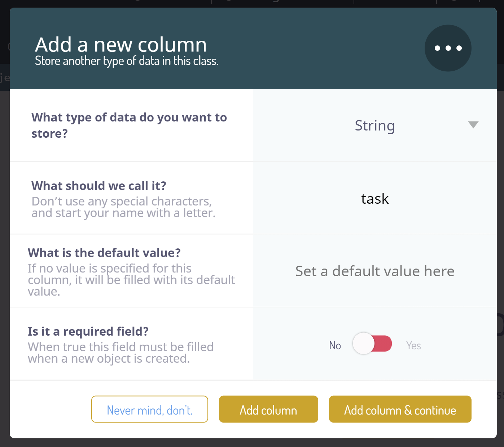Click the "Is it a required field?" label
The height and width of the screenshot is (447, 504).
[88, 331]
